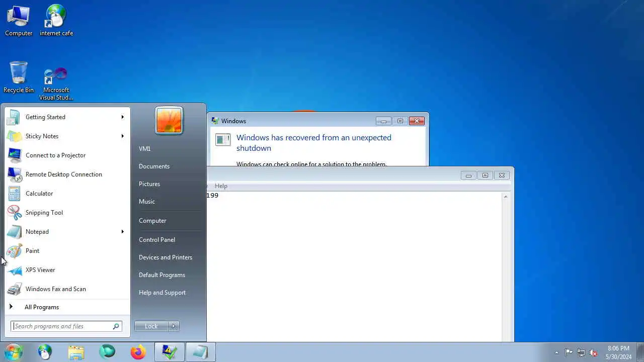The width and height of the screenshot is (644, 362).
Task: Launch Firefox from the taskbar
Action: click(x=138, y=352)
